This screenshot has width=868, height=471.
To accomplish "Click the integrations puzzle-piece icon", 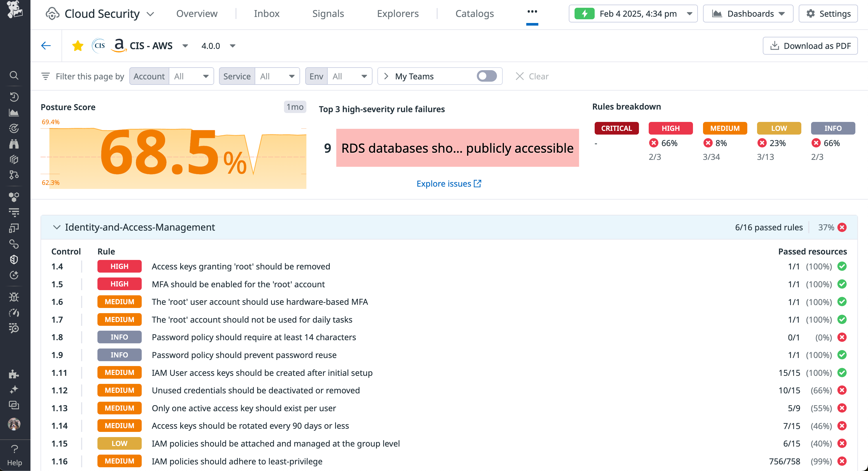I will point(14,374).
